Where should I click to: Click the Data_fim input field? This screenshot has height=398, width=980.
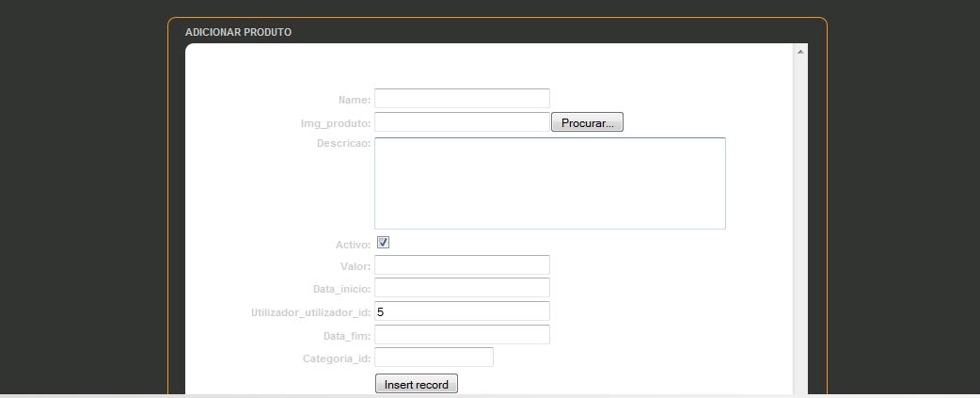click(x=462, y=335)
